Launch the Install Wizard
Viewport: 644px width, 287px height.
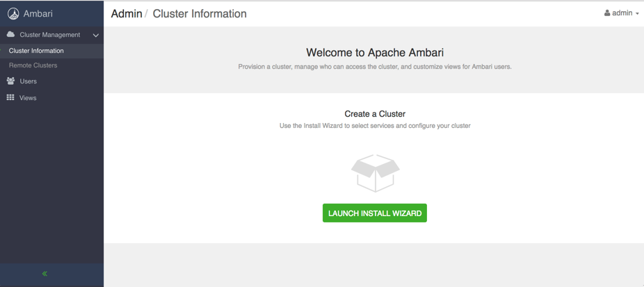tap(375, 213)
